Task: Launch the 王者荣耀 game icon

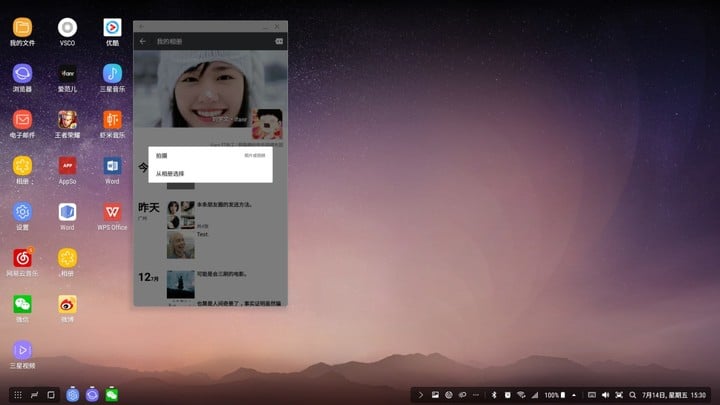Action: [x=67, y=120]
